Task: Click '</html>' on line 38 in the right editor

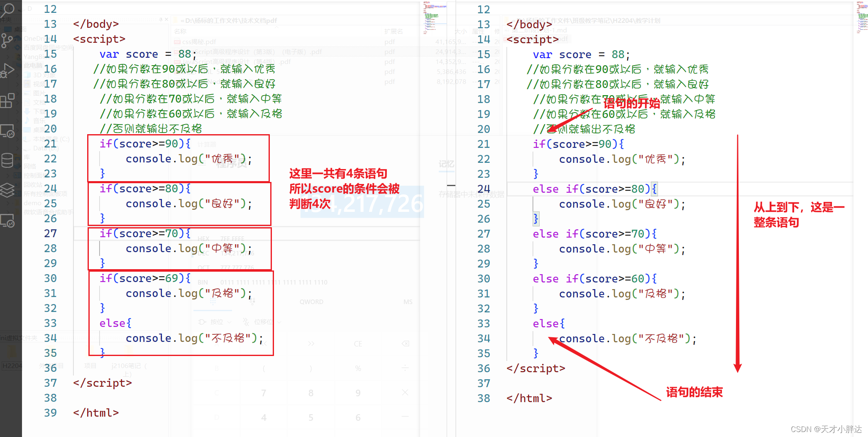Action: [529, 398]
